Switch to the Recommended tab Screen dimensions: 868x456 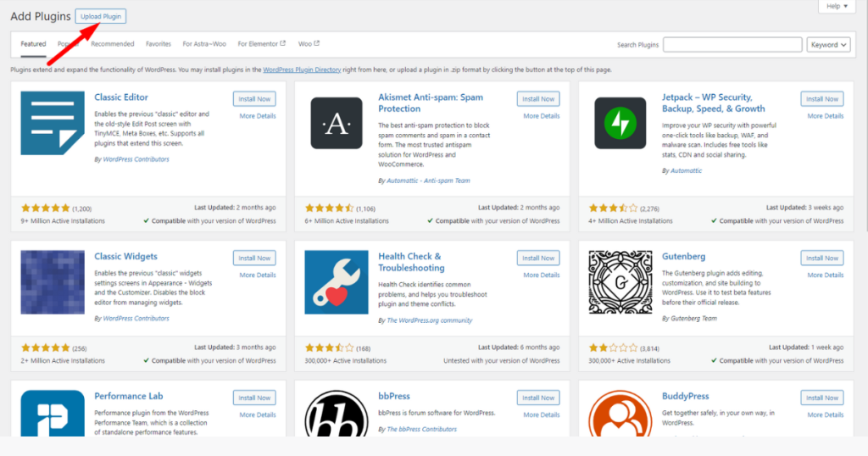point(113,44)
